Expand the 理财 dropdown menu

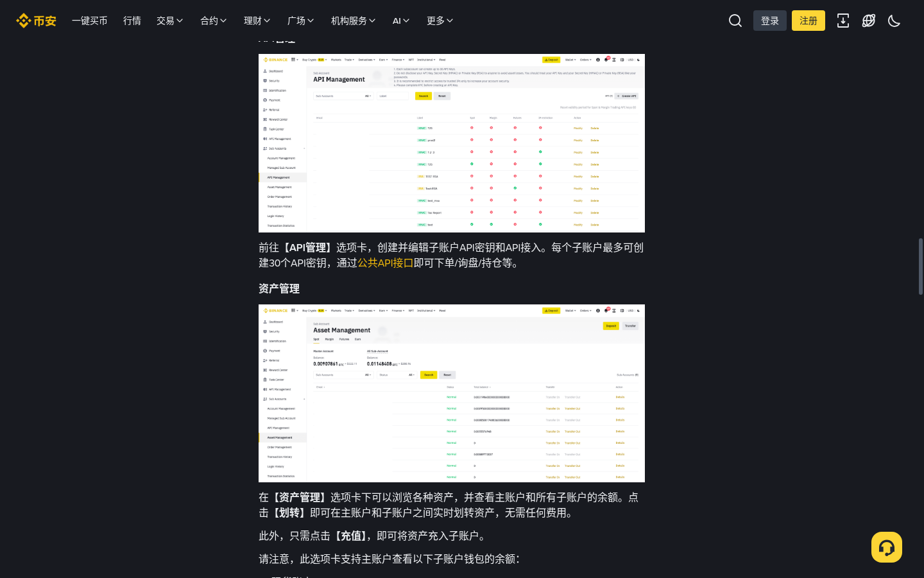click(257, 21)
